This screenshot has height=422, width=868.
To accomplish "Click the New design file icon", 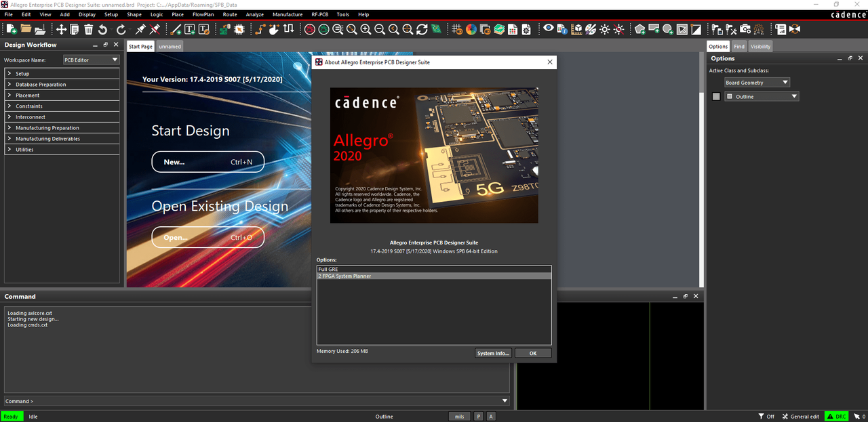I will [12, 29].
